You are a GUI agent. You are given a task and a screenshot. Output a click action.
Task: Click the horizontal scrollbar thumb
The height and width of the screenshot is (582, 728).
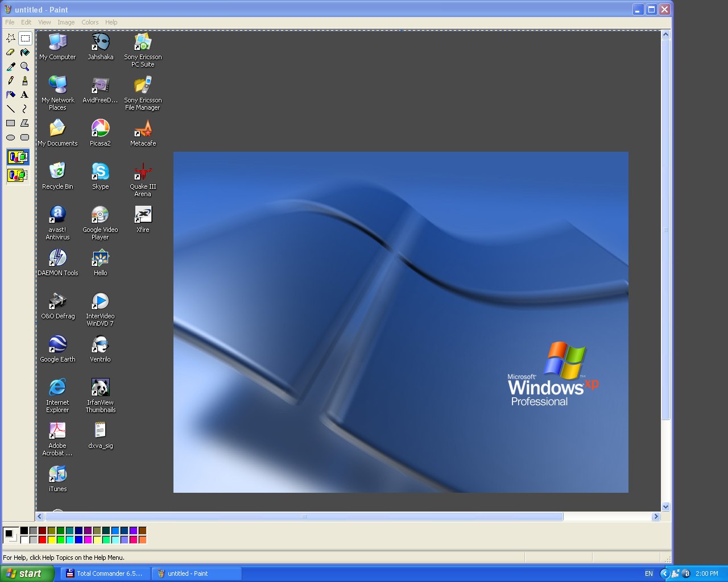point(304,517)
